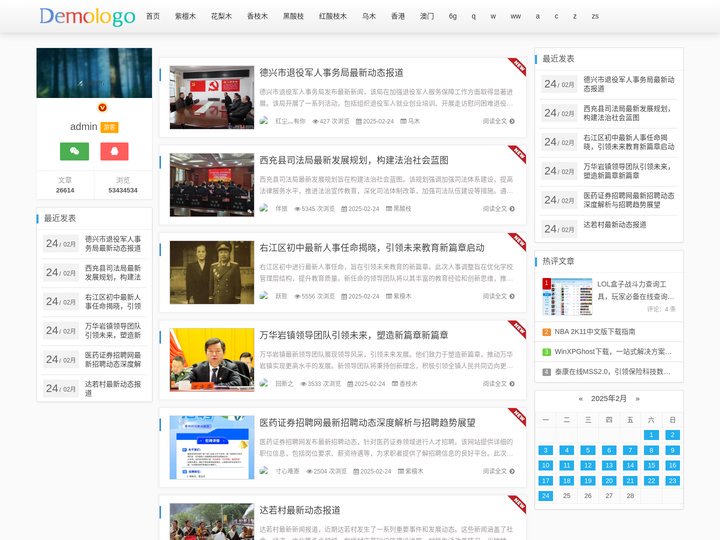This screenshot has height=540, width=720.
Task: Click the admin username in profile card
Action: (x=84, y=127)
